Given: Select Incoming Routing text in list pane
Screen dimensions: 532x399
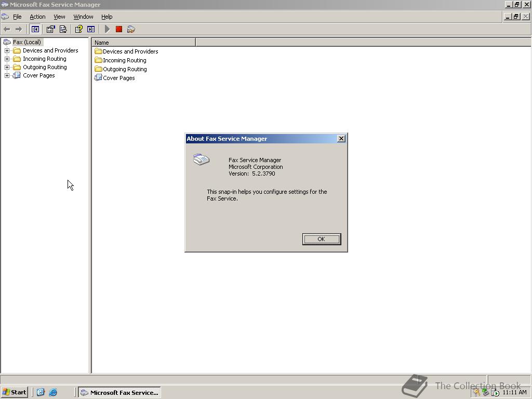Looking at the screenshot, I should pyautogui.click(x=125, y=60).
